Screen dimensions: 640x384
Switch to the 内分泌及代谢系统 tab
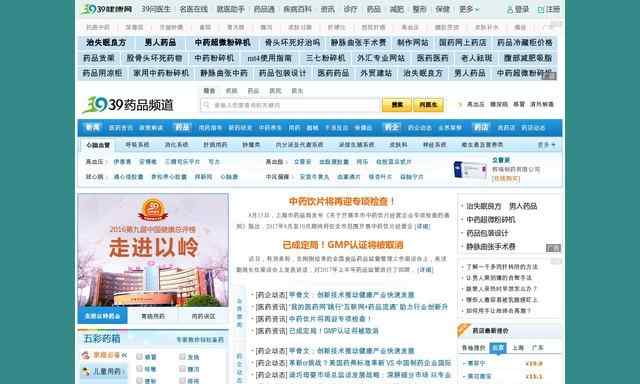click(299, 145)
